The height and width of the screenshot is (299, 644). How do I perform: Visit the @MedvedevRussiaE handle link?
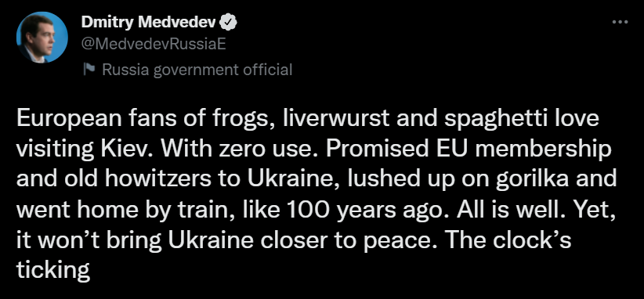(154, 44)
